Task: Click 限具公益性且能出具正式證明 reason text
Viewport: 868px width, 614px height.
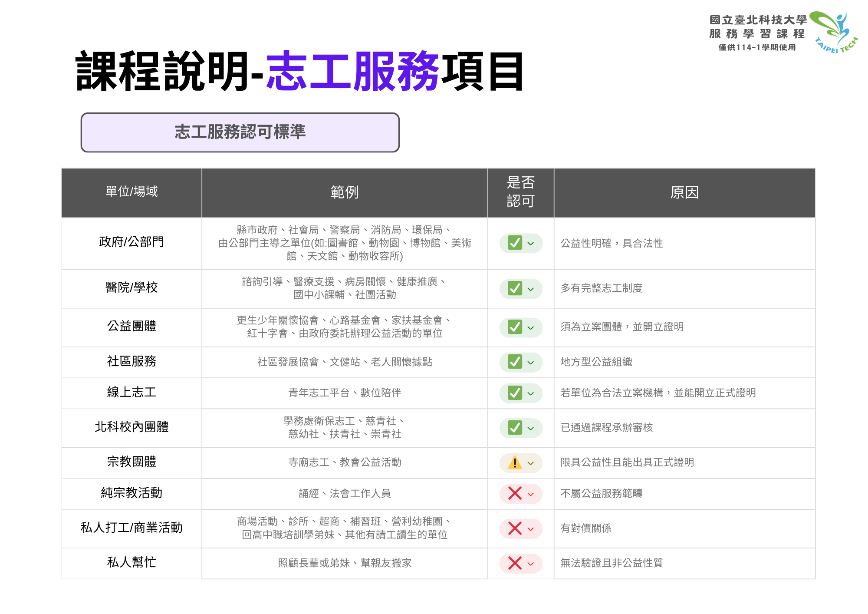Action: [627, 462]
